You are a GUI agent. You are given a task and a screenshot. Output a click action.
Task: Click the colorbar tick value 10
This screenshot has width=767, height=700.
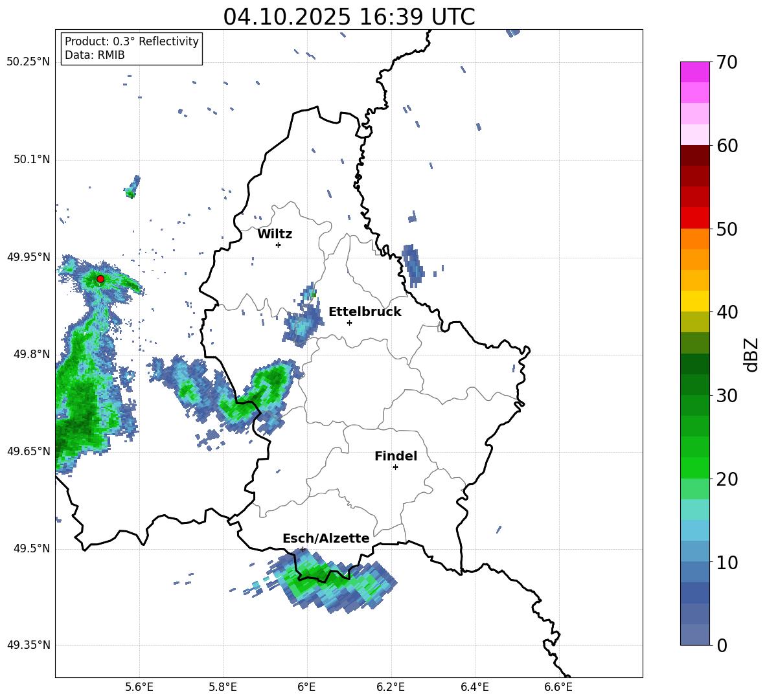point(727,563)
